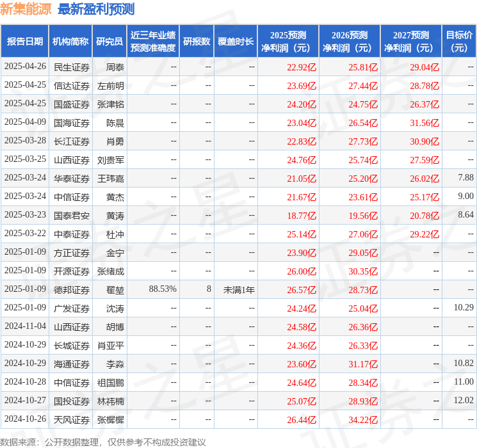
Task: Click the 研究员 column header
Action: [109, 42]
